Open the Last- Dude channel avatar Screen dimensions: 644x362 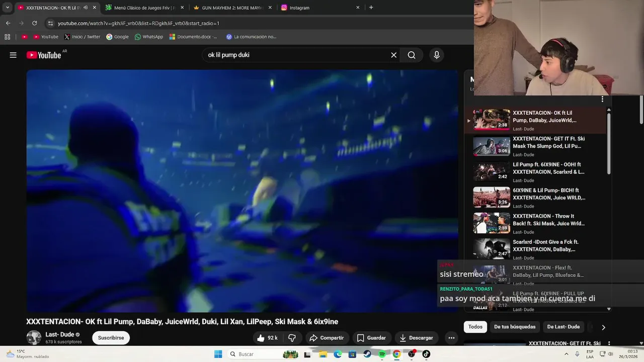tap(34, 337)
